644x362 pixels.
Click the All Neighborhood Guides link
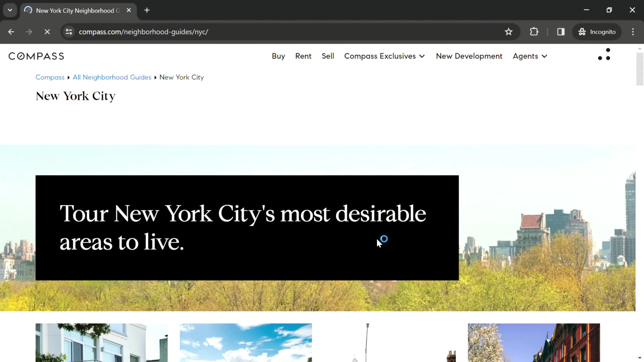coord(112,77)
